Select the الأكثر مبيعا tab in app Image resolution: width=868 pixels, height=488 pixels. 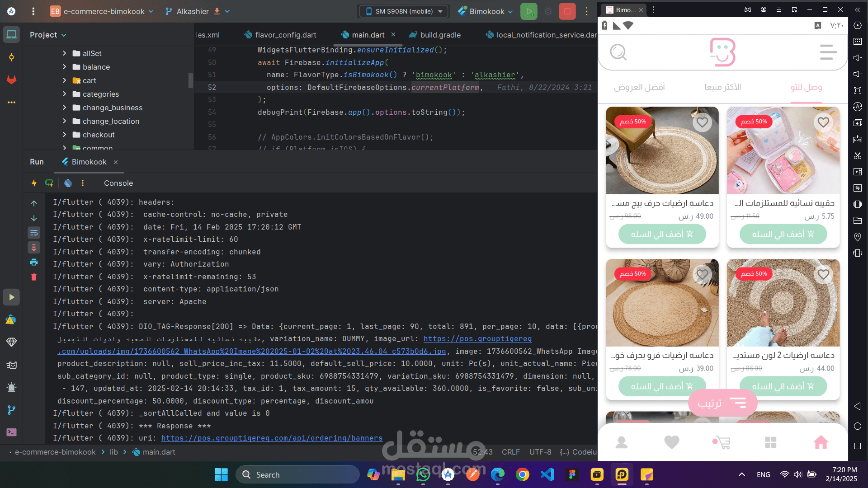[x=722, y=87]
